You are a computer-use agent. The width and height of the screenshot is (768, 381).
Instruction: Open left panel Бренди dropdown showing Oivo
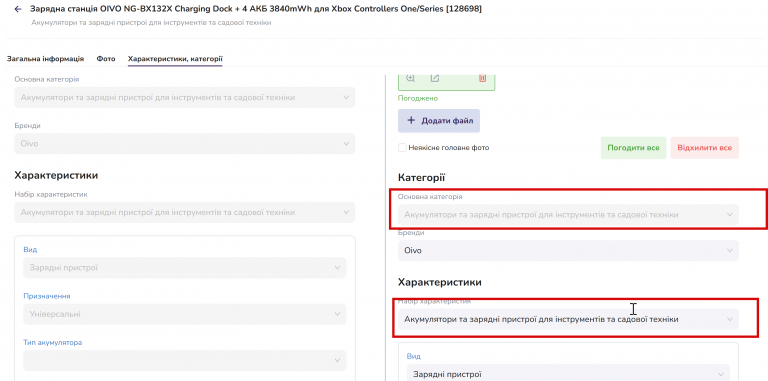[x=185, y=143]
